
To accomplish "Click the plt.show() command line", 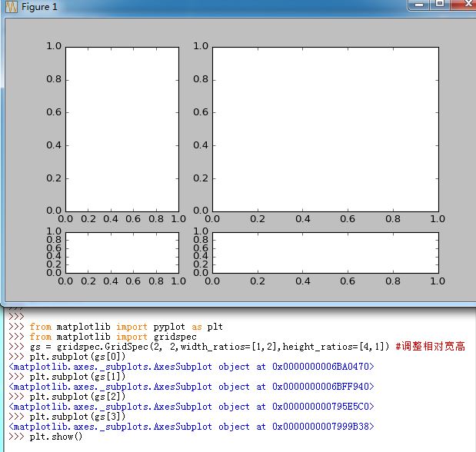I will [45, 437].
